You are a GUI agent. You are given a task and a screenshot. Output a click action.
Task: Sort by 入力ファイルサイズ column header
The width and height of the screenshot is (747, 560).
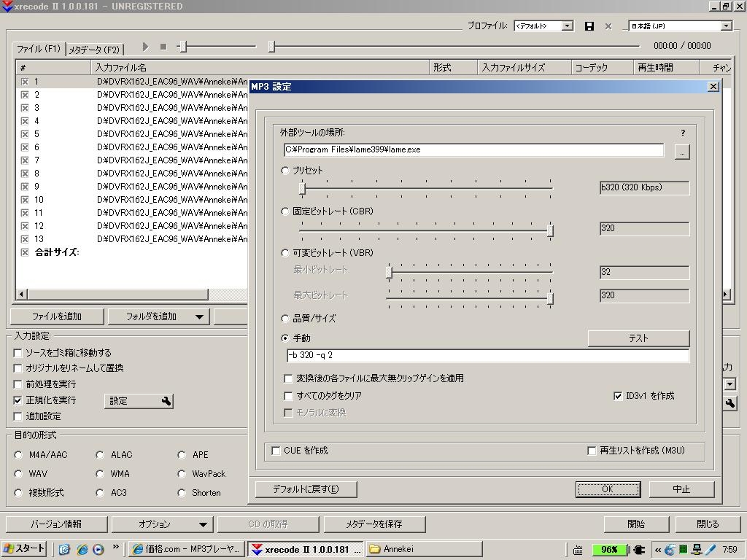524,68
